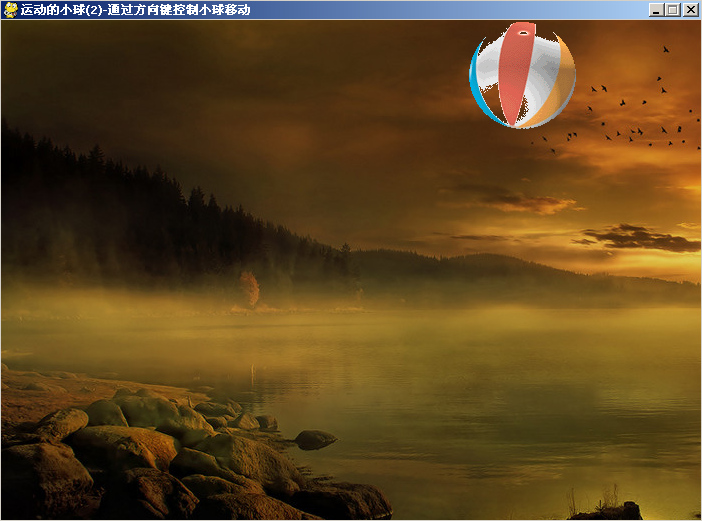Minimize the game window

(656, 10)
